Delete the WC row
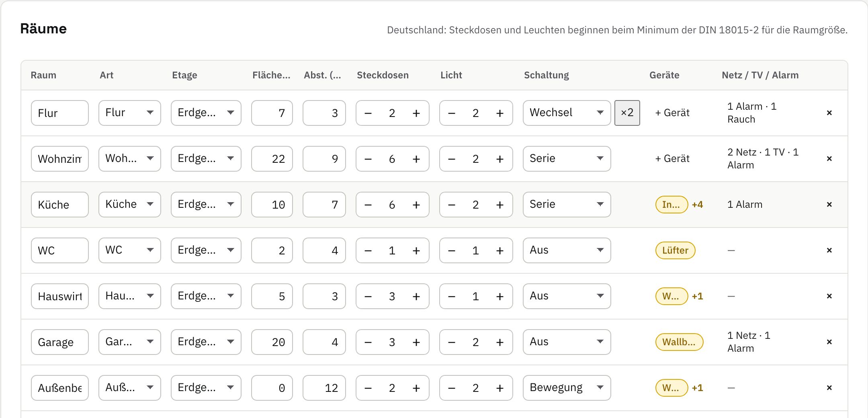868x418 pixels. click(829, 250)
